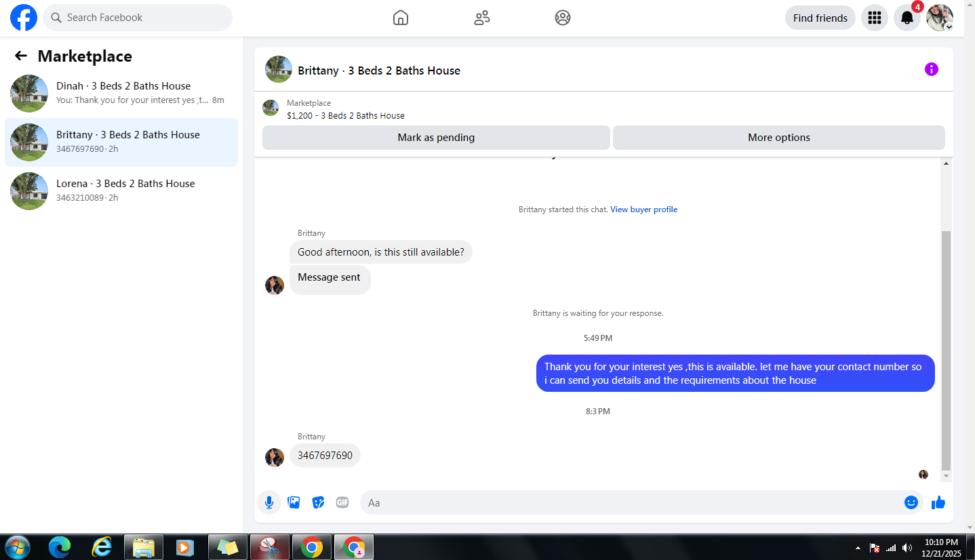Click the chat scrollbar down arrow
Viewport: 975px width, 560px height.
click(x=947, y=477)
